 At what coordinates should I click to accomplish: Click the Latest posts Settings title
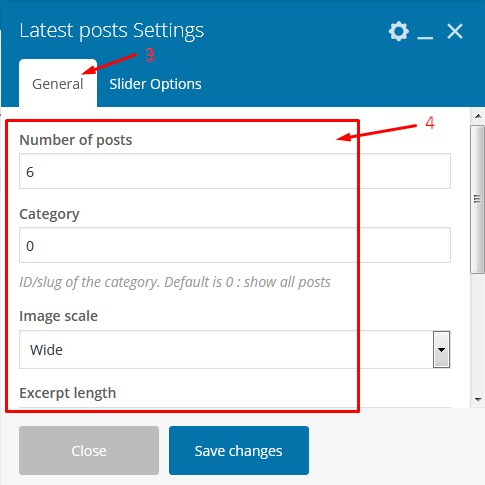coord(112,31)
